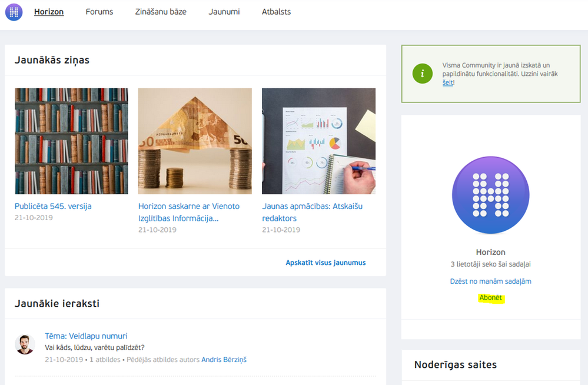Click the '1 atbildes' reply count
Viewport: 588px width, 385px height.
point(105,360)
